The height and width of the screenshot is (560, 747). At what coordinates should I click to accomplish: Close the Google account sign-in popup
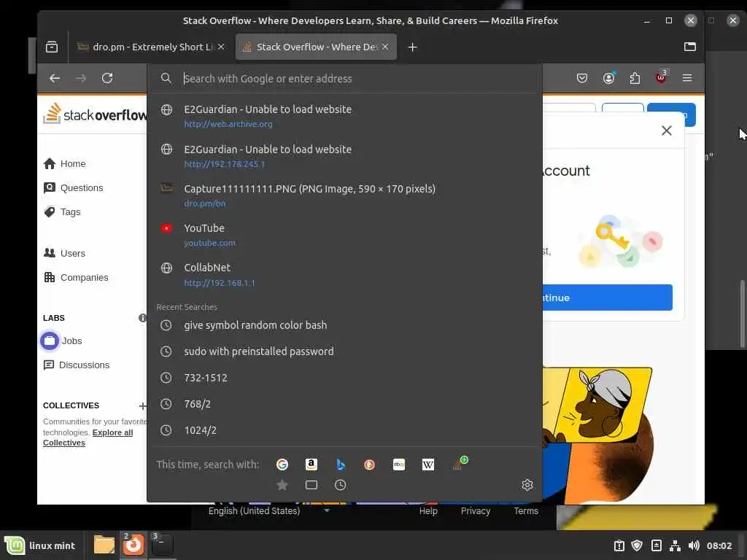click(x=667, y=131)
